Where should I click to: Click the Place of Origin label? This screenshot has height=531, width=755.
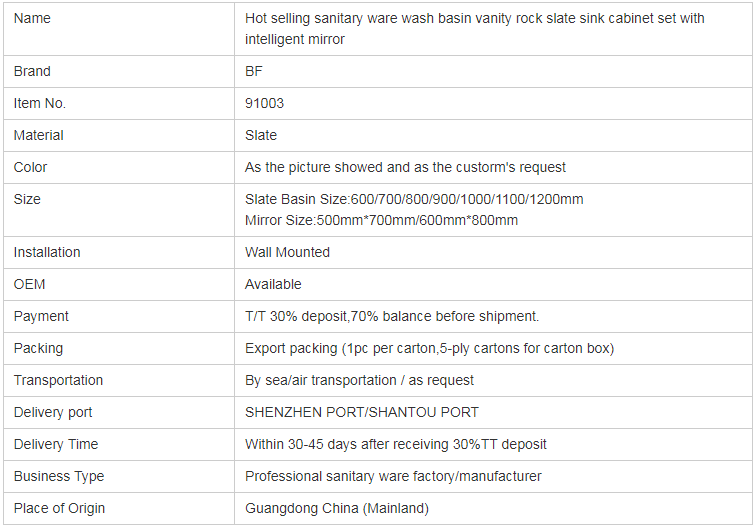click(59, 508)
